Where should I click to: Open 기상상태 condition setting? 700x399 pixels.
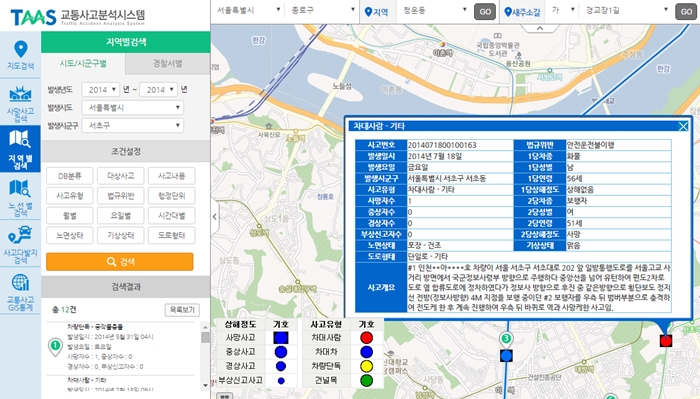121,235
